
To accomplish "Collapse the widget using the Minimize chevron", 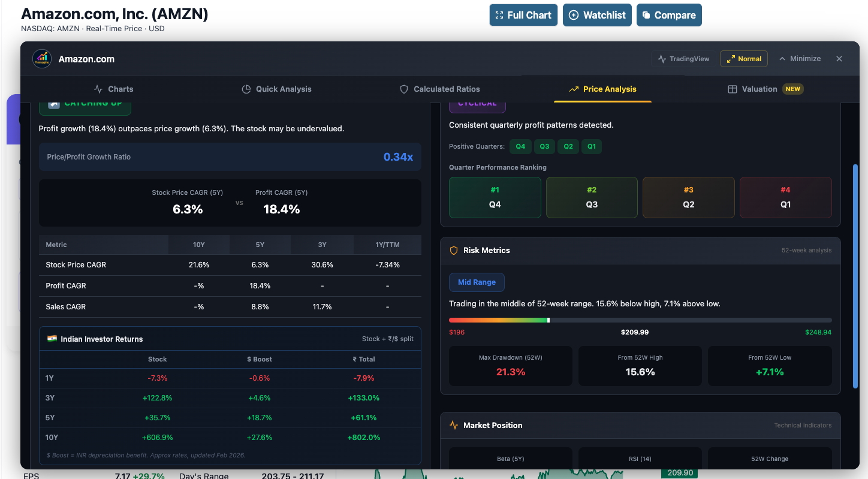I will [800, 59].
